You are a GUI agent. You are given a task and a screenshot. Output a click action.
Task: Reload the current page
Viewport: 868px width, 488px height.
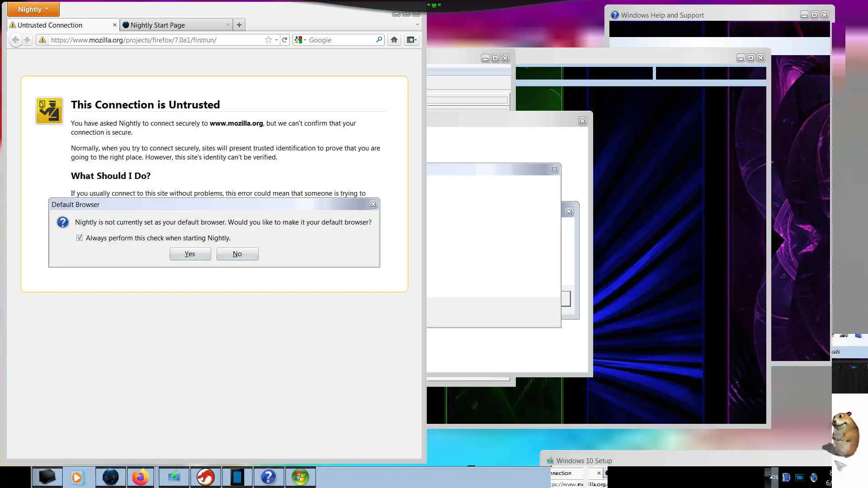coord(284,40)
